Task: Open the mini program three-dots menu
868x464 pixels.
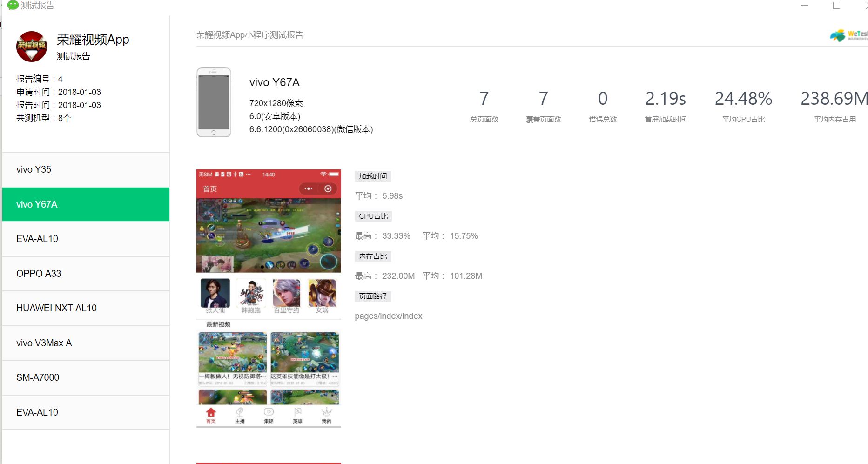Action: 308,188
